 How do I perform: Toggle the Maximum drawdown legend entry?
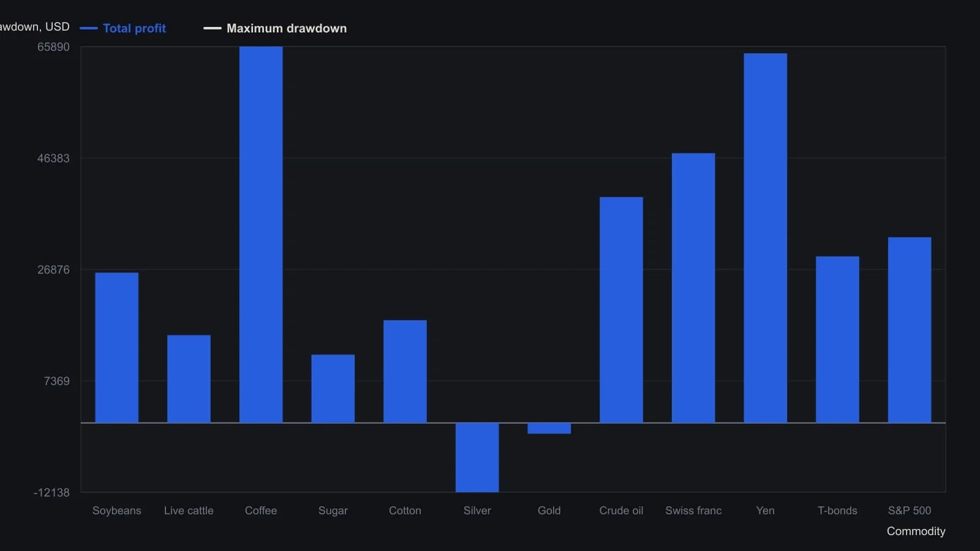click(x=275, y=28)
